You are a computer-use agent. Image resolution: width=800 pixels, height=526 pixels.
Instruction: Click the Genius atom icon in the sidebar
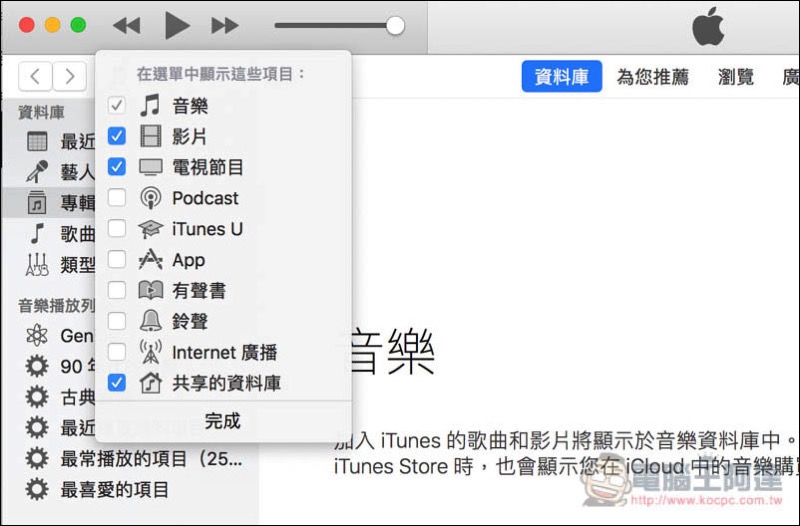pyautogui.click(x=37, y=335)
